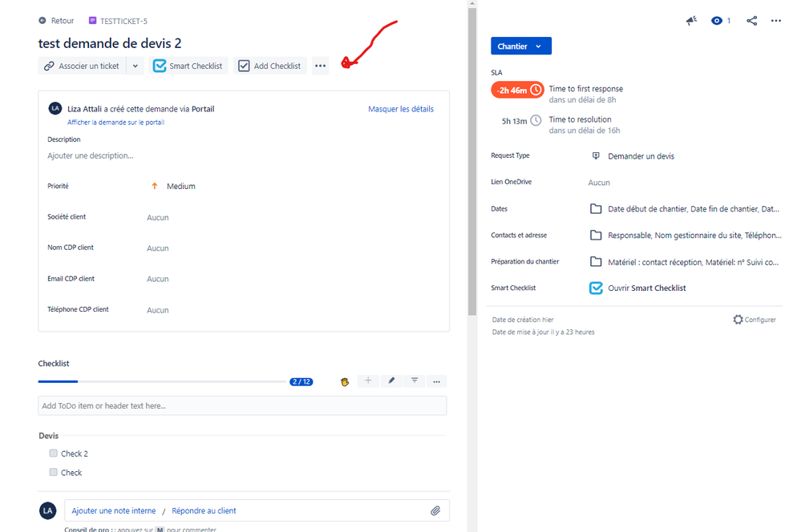Click the Time to resolution label
This screenshot has width=801, height=532.
click(580, 119)
